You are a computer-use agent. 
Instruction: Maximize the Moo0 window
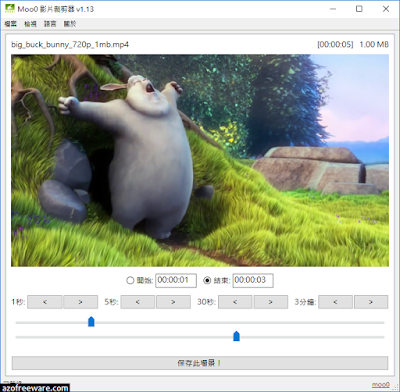click(x=359, y=9)
